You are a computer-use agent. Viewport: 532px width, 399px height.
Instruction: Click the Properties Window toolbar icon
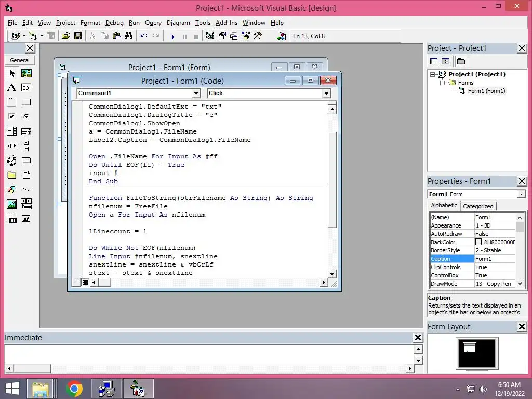point(221,36)
